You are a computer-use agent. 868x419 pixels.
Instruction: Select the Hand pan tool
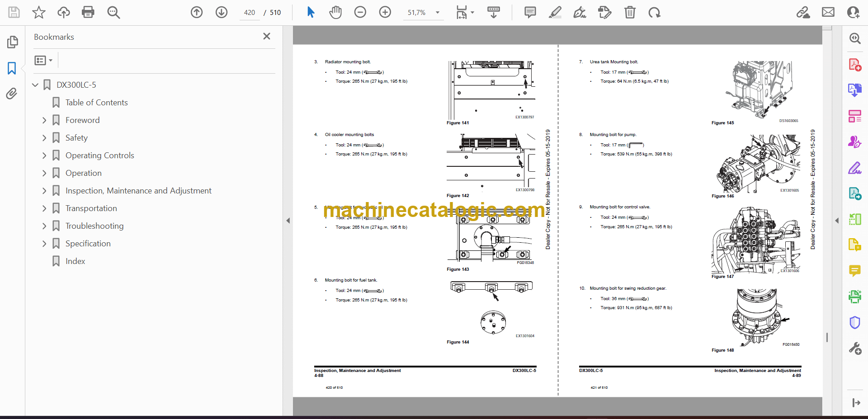[x=335, y=12]
